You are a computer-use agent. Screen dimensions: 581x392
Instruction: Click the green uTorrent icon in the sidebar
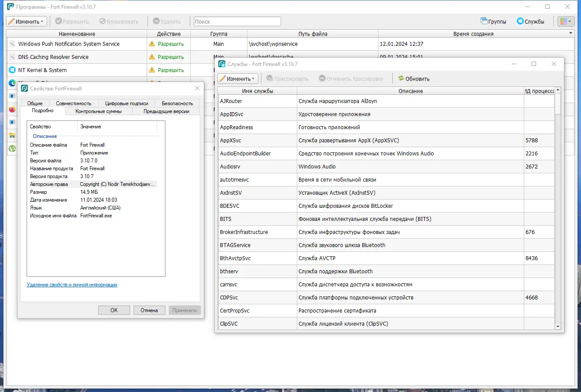point(12,148)
